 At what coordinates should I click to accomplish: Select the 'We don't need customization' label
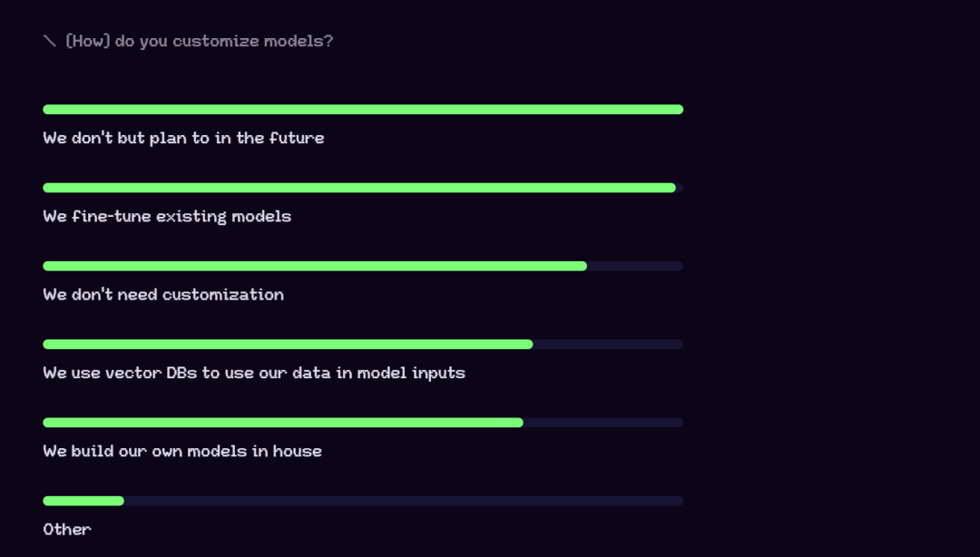tap(163, 295)
